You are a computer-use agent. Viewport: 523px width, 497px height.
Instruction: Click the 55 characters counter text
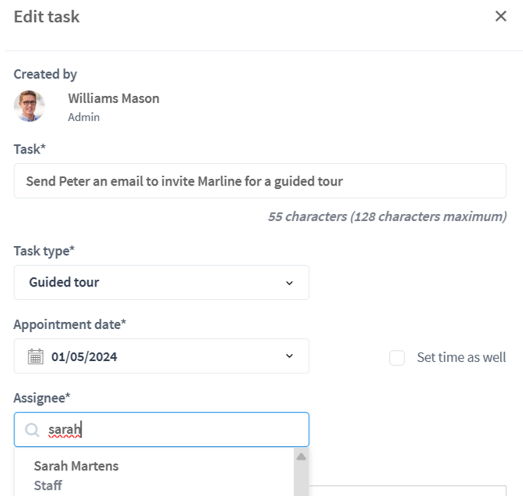(387, 216)
